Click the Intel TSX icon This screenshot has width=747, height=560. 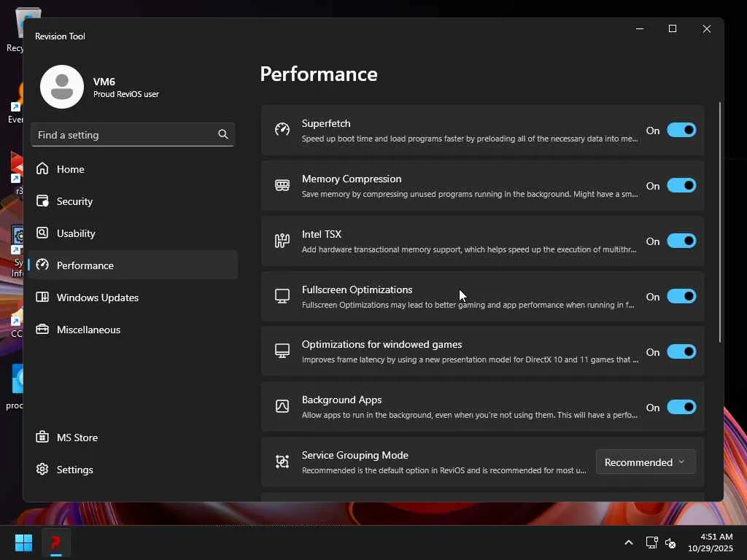(x=282, y=241)
